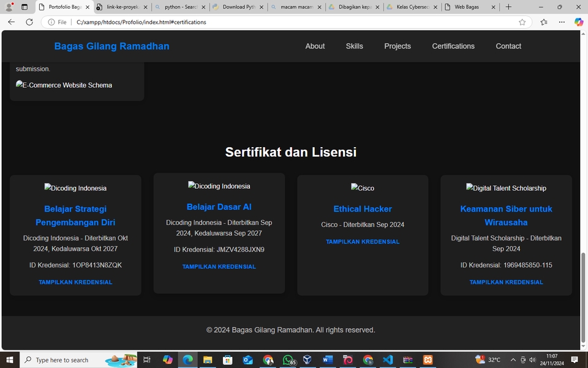Open the Favorites list button
This screenshot has width=588, height=368.
click(x=544, y=22)
